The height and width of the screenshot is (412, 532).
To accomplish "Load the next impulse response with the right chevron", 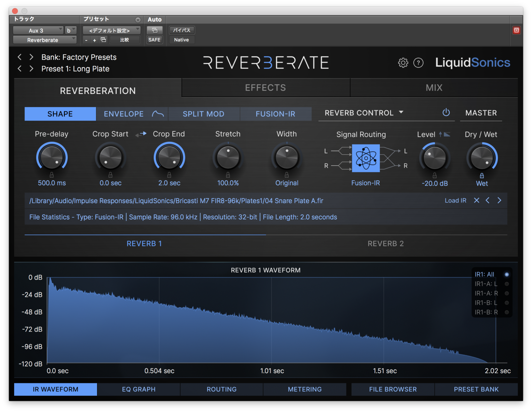I will click(499, 200).
